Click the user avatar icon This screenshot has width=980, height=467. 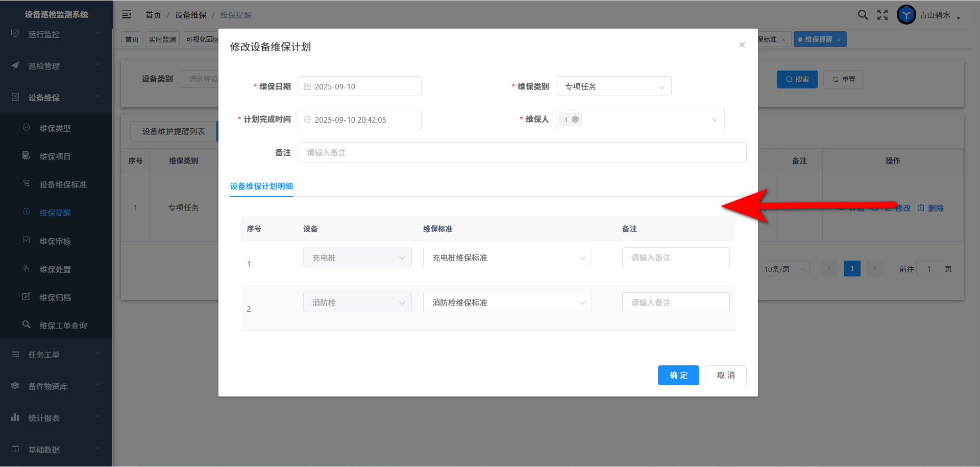[x=906, y=15]
